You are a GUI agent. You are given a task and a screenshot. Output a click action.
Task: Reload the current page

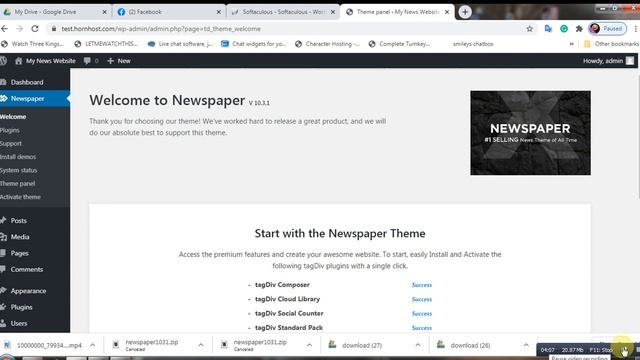pyautogui.click(x=35, y=29)
